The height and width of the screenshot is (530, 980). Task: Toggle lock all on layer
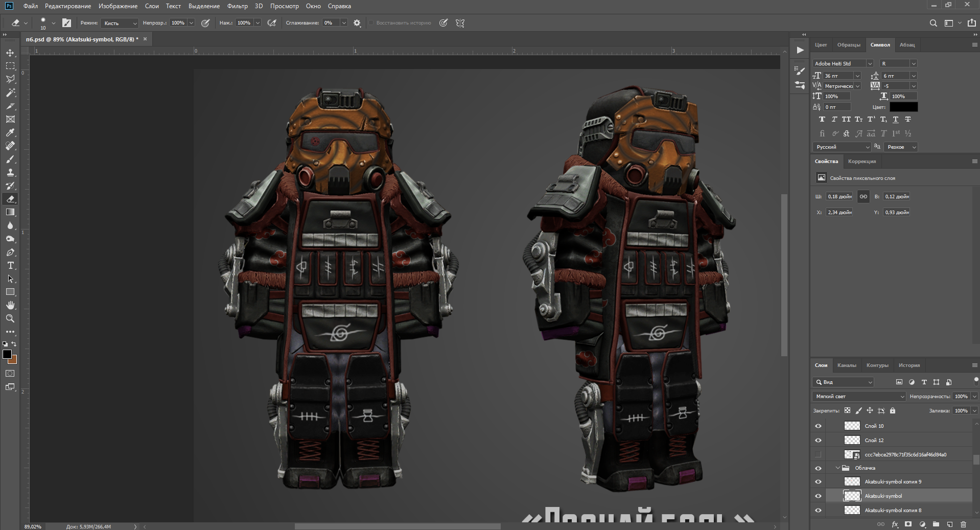click(x=893, y=410)
